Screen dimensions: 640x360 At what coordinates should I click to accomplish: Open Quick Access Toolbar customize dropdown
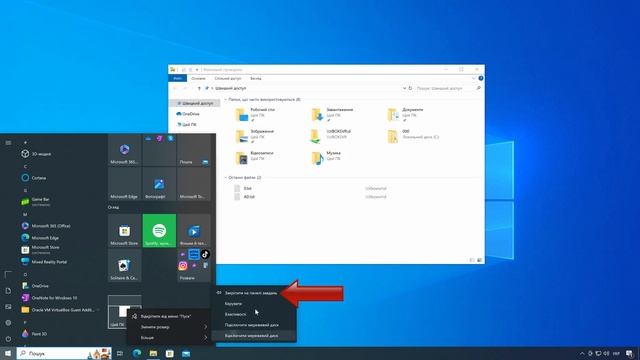197,70
